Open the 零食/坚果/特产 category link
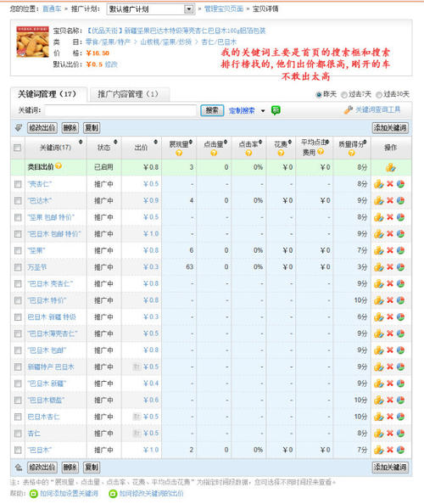This screenshot has height=504, width=424. point(108,42)
